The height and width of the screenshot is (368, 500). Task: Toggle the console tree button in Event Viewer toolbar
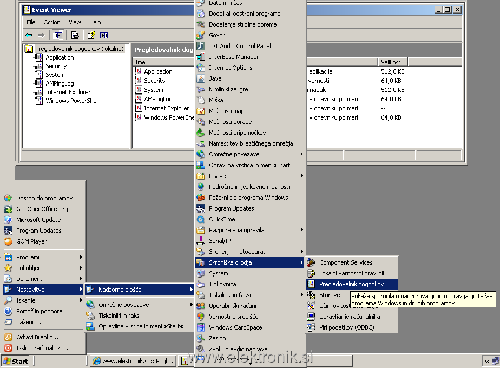pyautogui.click(x=58, y=35)
